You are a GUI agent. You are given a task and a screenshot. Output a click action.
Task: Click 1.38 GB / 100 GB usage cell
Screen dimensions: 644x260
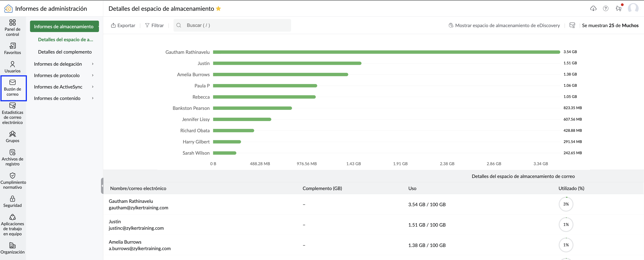click(427, 245)
